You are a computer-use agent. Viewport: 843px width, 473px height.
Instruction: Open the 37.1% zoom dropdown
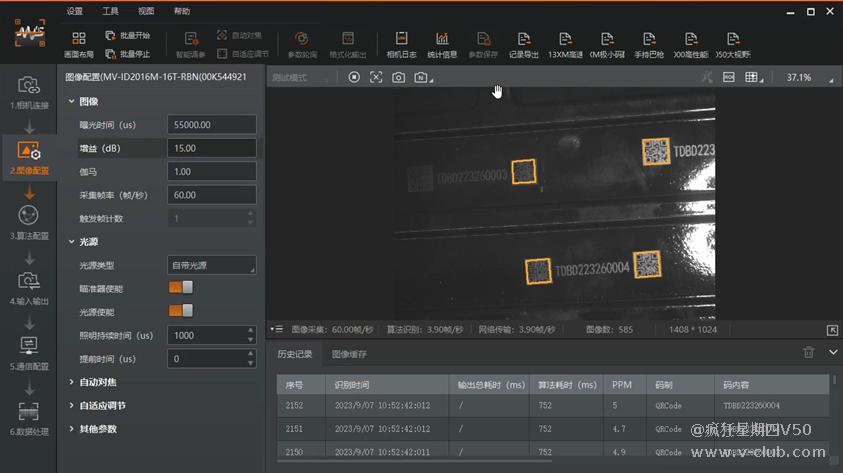point(810,77)
